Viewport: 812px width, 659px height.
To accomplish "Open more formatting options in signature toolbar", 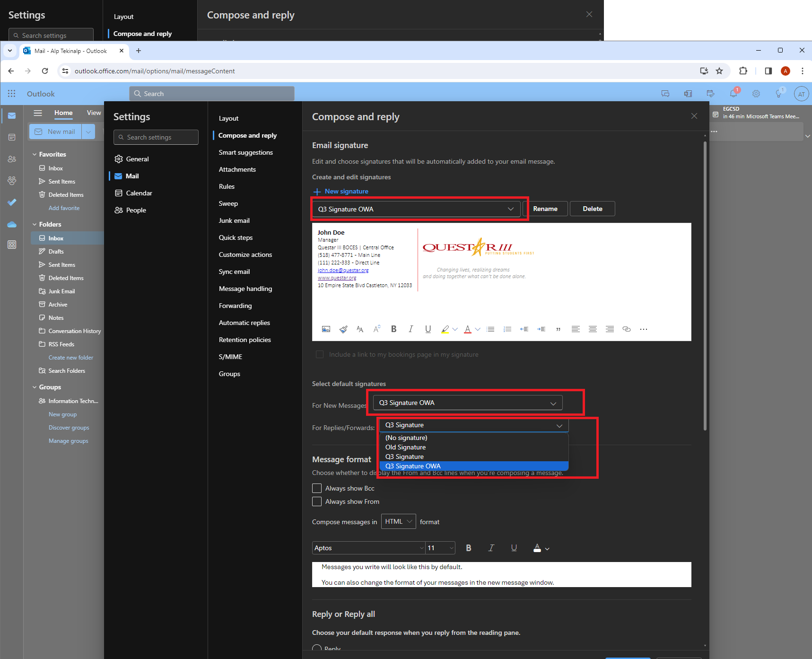I will [x=644, y=329].
